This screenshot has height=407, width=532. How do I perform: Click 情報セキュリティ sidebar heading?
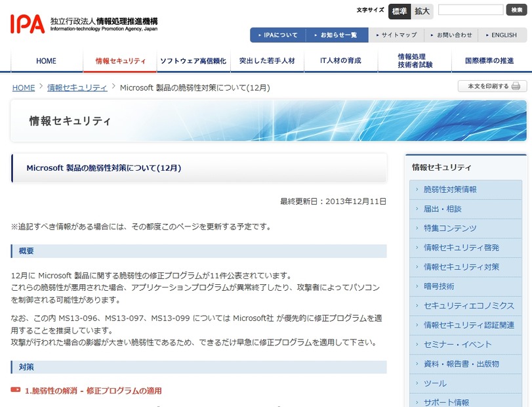(x=441, y=167)
